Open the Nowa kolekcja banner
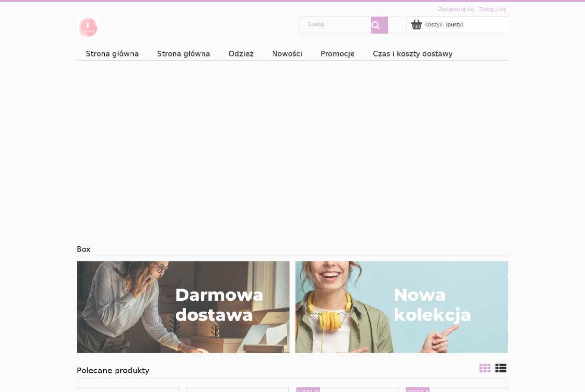This screenshot has height=392, width=585. pyautogui.click(x=401, y=307)
